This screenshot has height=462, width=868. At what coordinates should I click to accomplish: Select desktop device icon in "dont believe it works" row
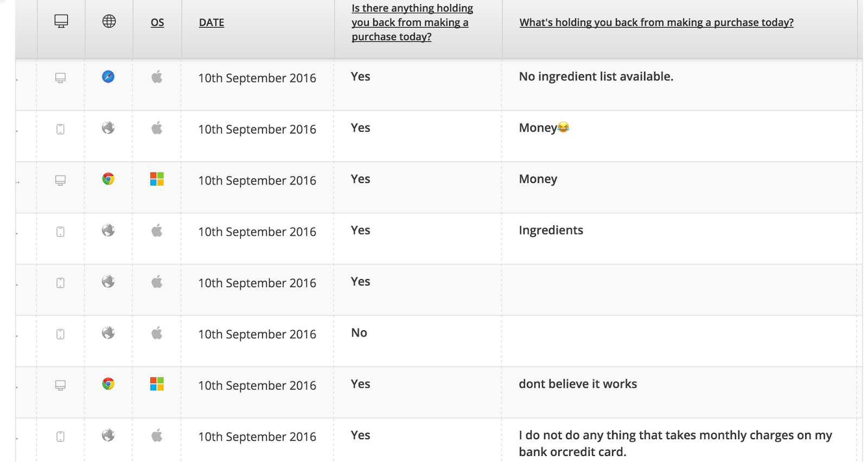pos(61,385)
